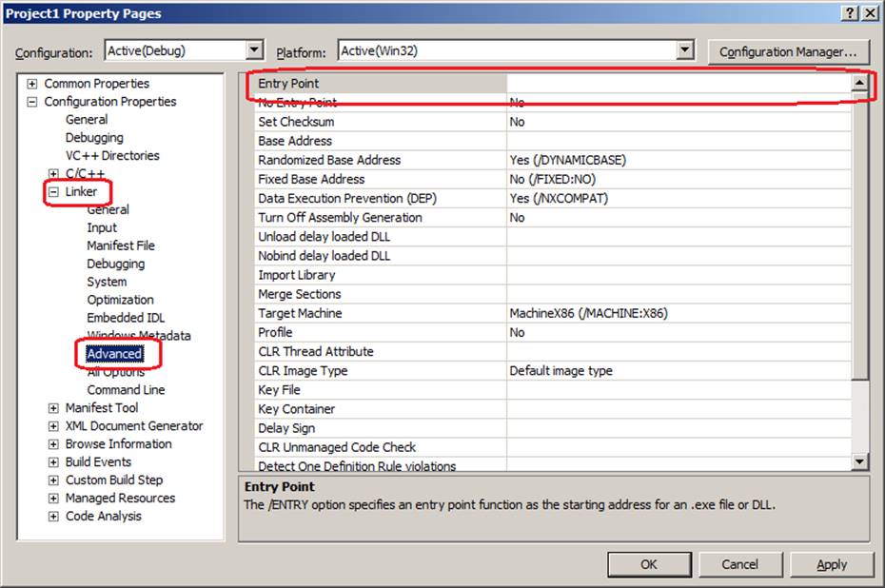Click the Entry Point value field
Image resolution: width=885 pixels, height=588 pixels.
click(678, 84)
